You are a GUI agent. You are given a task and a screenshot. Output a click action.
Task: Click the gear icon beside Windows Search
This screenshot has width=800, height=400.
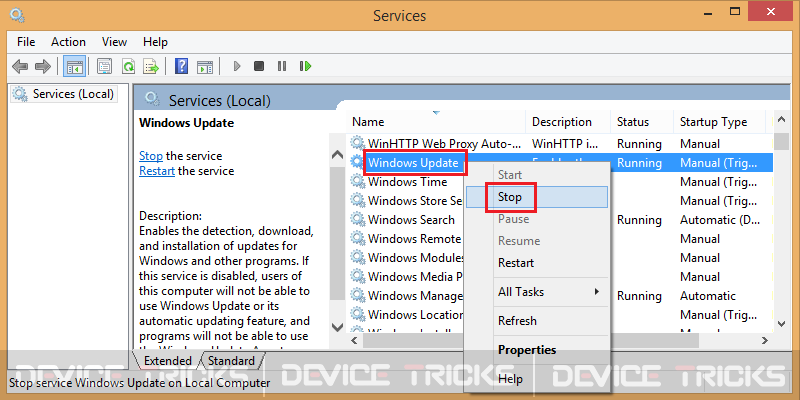(358, 220)
